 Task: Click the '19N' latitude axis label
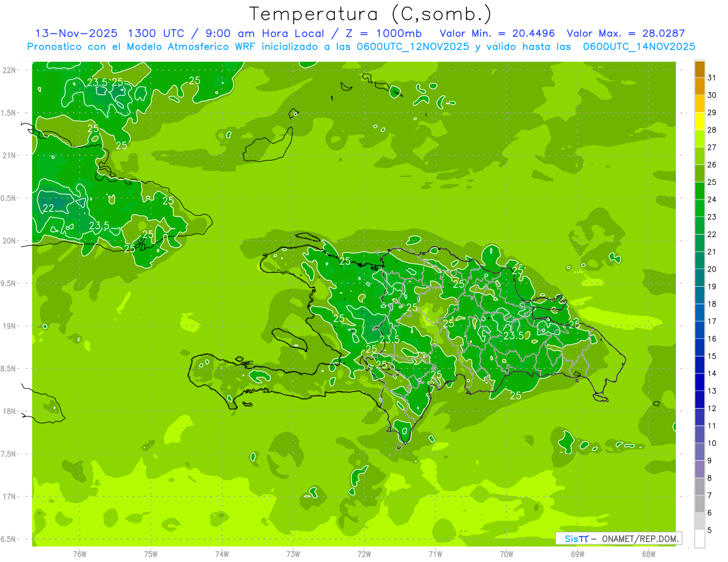(x=10, y=326)
